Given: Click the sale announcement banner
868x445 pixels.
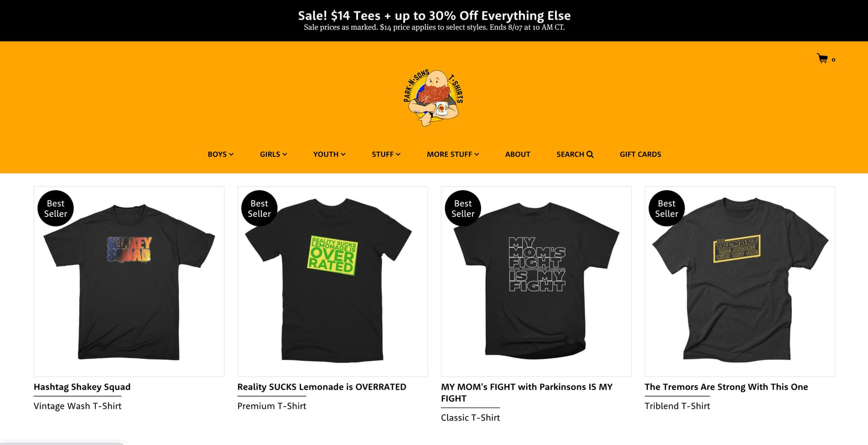Looking at the screenshot, I should (x=434, y=20).
